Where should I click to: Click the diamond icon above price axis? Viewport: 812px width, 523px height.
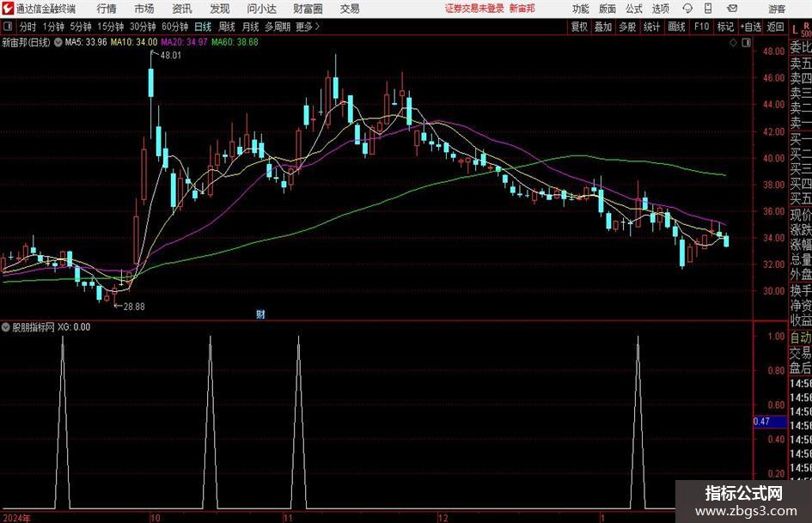(733, 42)
